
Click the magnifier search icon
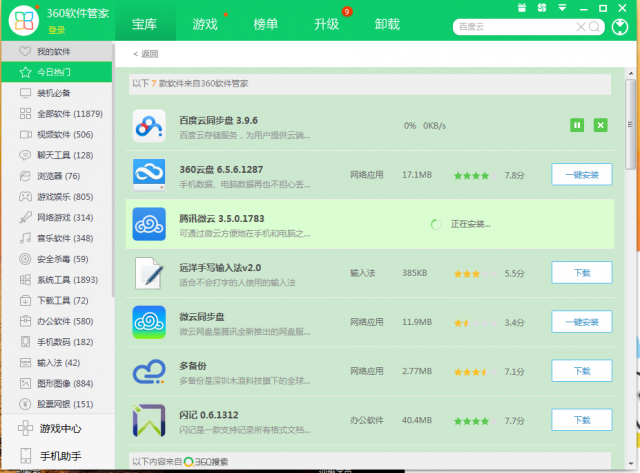(x=595, y=27)
